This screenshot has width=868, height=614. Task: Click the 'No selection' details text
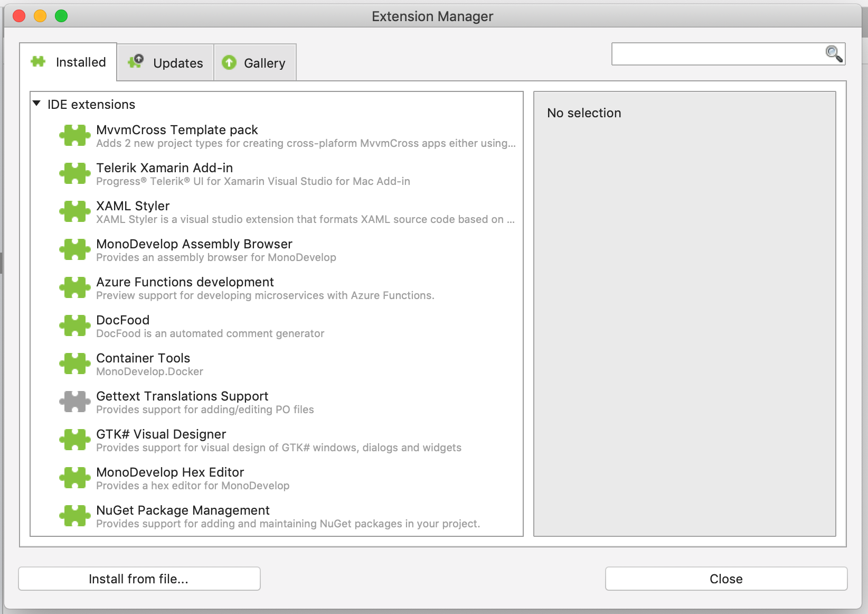click(584, 113)
